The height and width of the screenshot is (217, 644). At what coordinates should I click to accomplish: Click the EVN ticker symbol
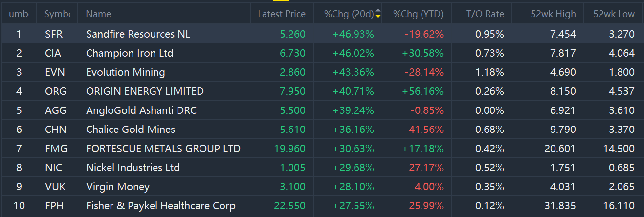pos(55,72)
